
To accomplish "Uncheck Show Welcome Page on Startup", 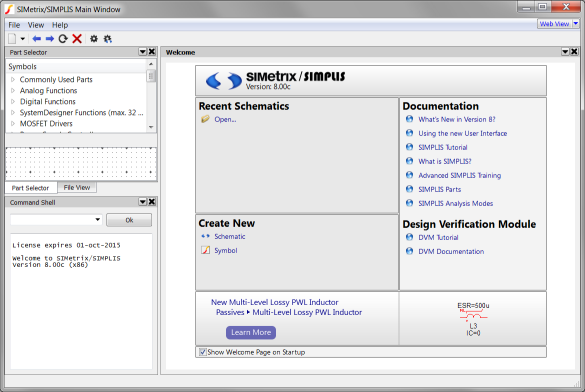I will click(x=203, y=352).
